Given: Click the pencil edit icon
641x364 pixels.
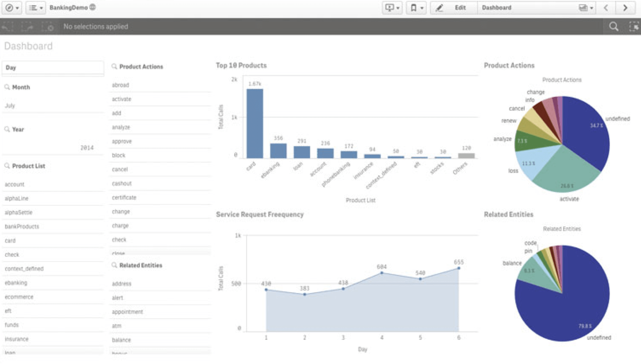Looking at the screenshot, I should pyautogui.click(x=439, y=8).
